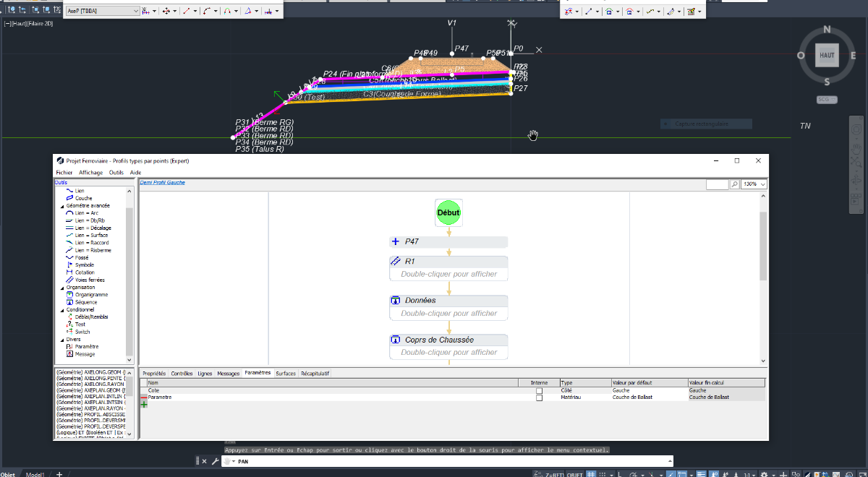Toggle the Interne checkbox for Parametre
Image resolution: width=868 pixels, height=477 pixels.
point(539,397)
